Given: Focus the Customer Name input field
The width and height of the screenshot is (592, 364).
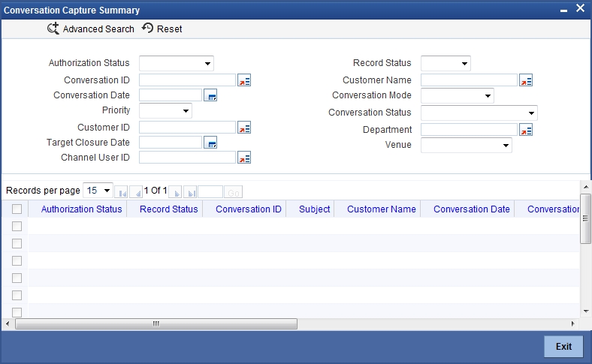Looking at the screenshot, I should 470,80.
